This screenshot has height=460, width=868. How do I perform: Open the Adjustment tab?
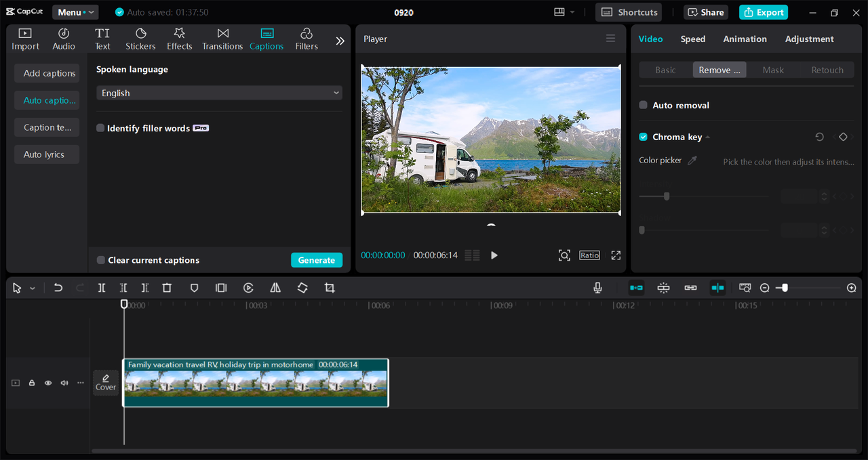809,39
